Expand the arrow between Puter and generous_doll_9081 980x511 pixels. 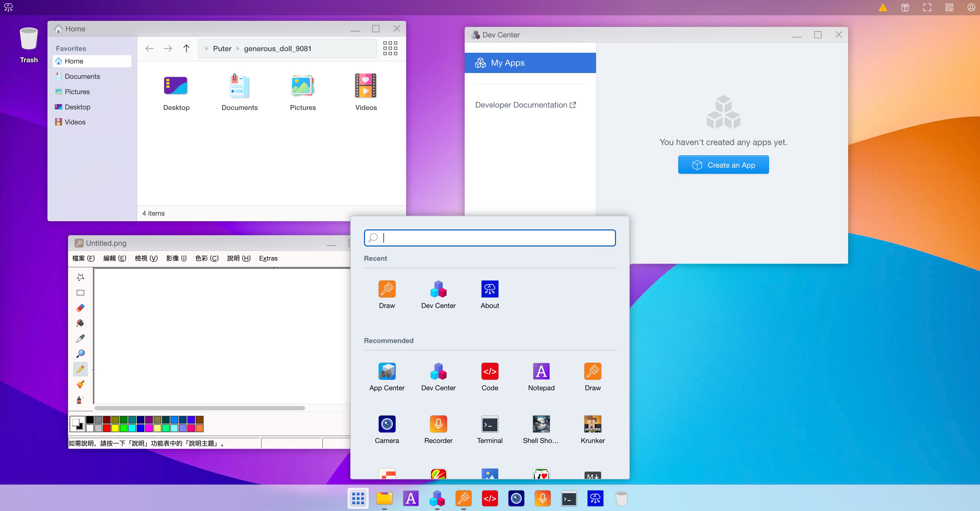pos(238,49)
